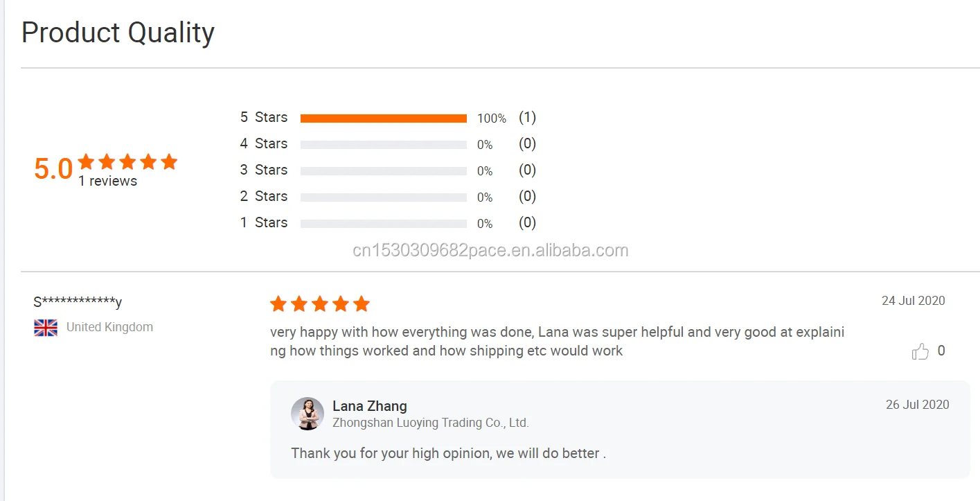Click the "1 reviews" count text
This screenshot has height=501, width=980.
(x=107, y=182)
